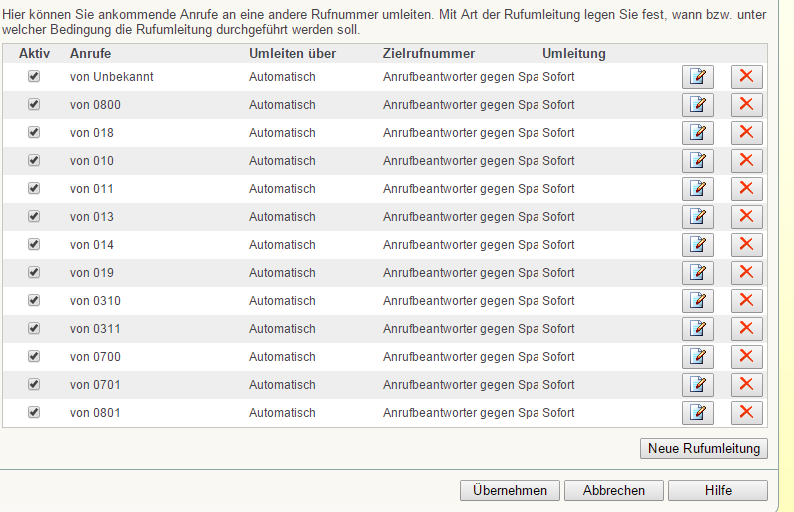The height and width of the screenshot is (512, 794).
Task: Apply changes with Übernehmen
Action: tap(510, 491)
